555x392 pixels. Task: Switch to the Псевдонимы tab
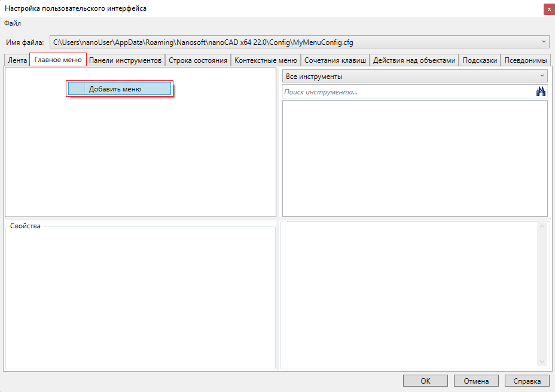(525, 60)
